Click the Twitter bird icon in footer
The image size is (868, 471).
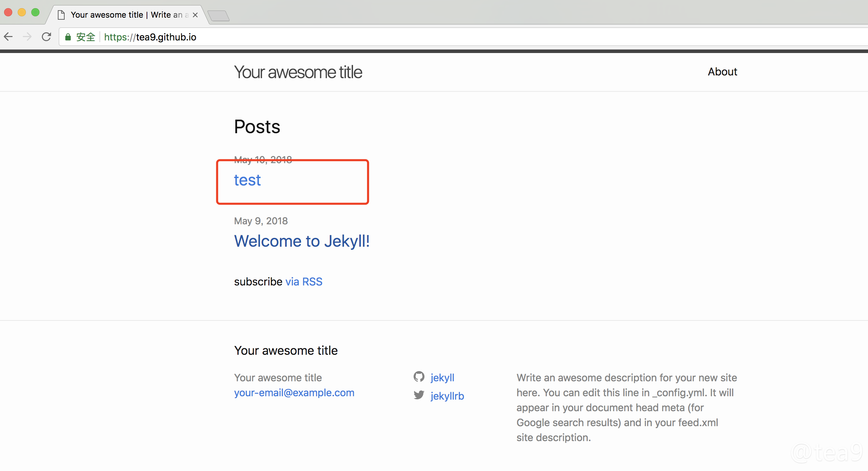[x=419, y=395]
